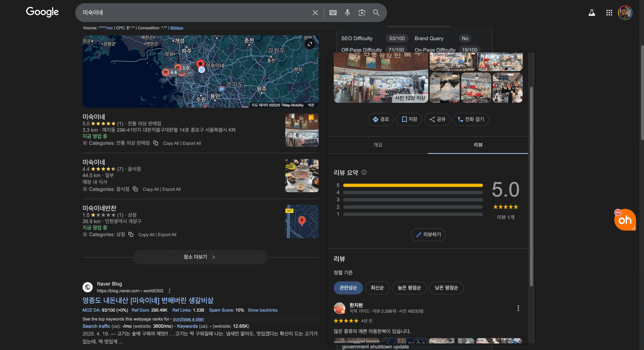This screenshot has width=644, height=350.
Task: Click the five-star rating bar
Action: coord(413,185)
